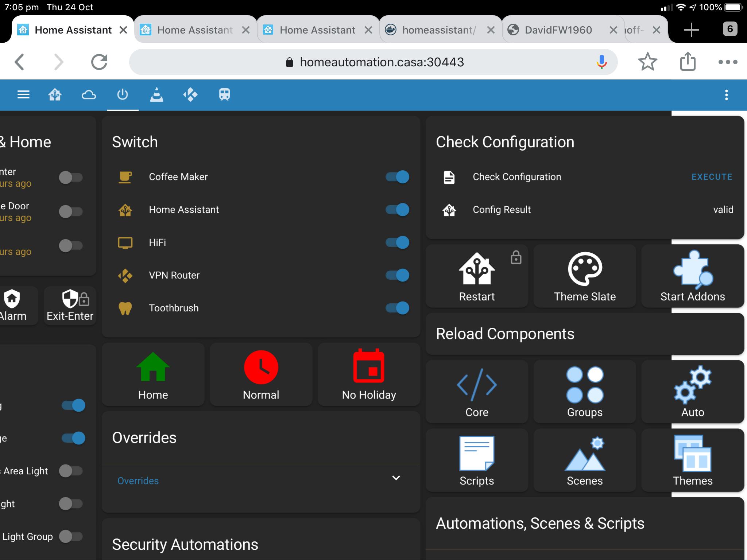Toggle the Coffee Maker switch off
The image size is (747, 560).
point(397,177)
